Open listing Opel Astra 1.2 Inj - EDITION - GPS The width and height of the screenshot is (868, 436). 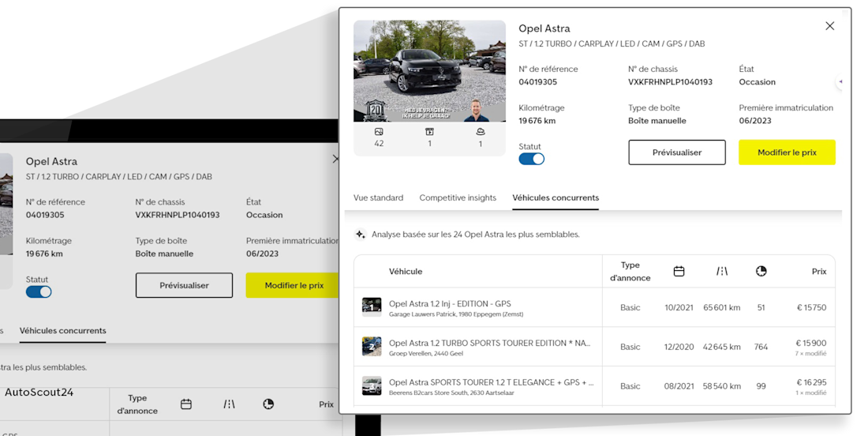pyautogui.click(x=450, y=303)
